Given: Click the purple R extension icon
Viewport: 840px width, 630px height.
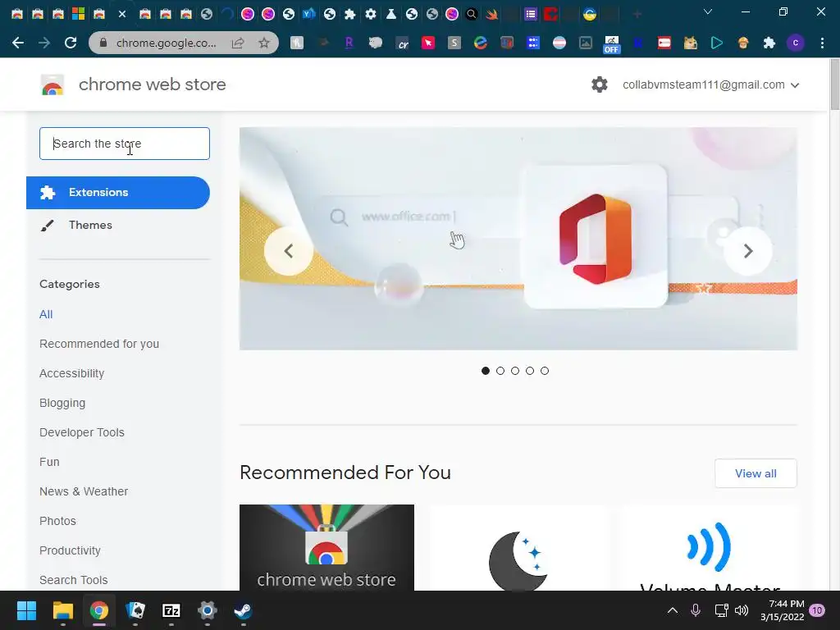Looking at the screenshot, I should point(349,43).
